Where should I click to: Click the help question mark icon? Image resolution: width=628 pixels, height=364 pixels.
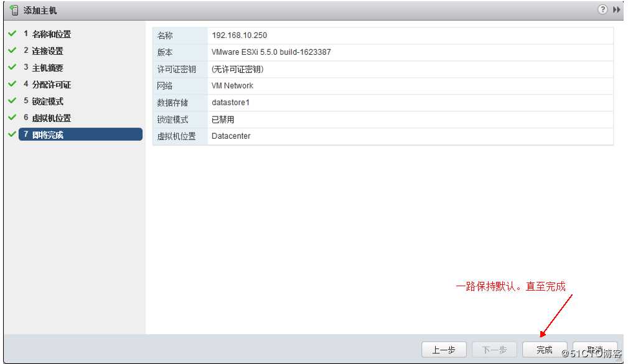[602, 9]
